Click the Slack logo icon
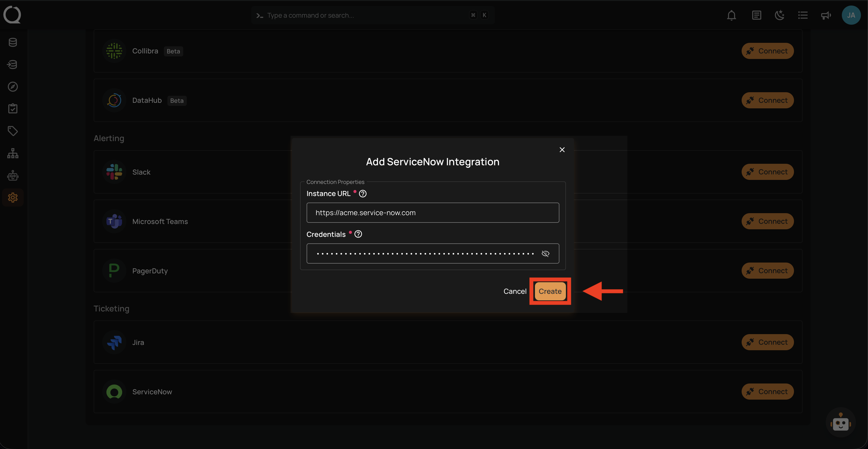868x449 pixels. (114, 172)
